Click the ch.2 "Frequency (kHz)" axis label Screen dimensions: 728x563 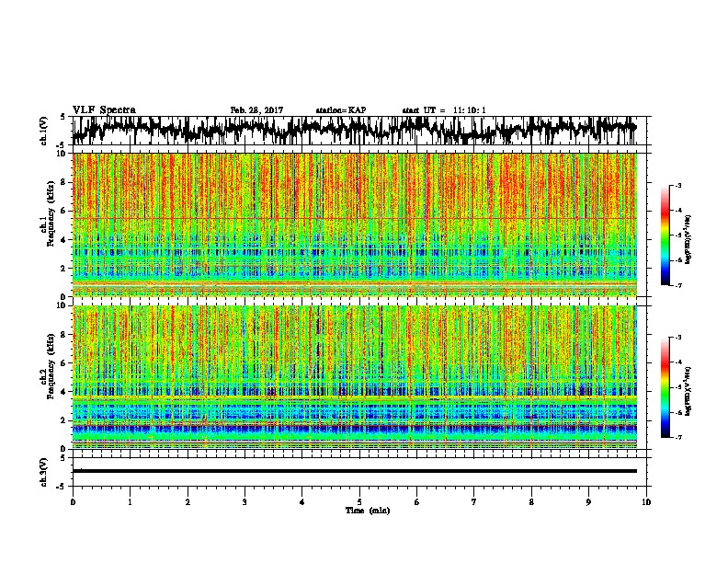click(x=51, y=366)
